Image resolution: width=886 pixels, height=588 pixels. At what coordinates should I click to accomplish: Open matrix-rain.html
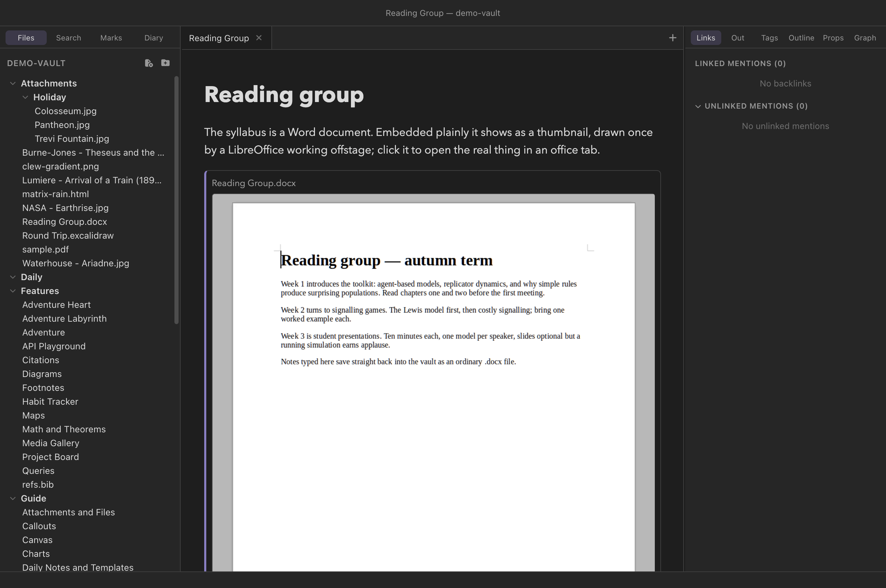click(x=55, y=194)
